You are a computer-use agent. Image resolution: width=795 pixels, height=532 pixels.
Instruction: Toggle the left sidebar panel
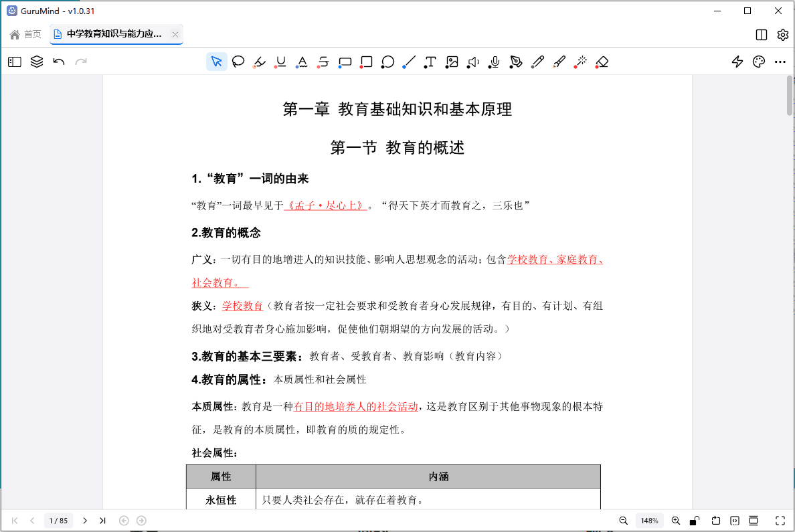pyautogui.click(x=15, y=62)
